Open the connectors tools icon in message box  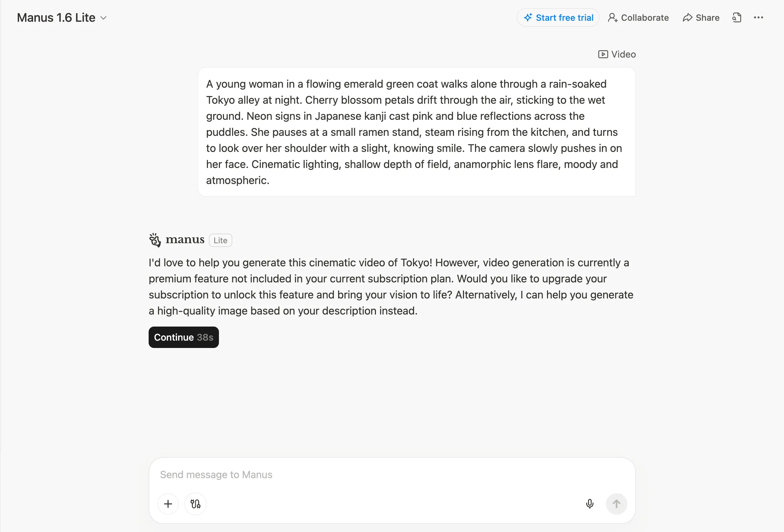coord(195,504)
